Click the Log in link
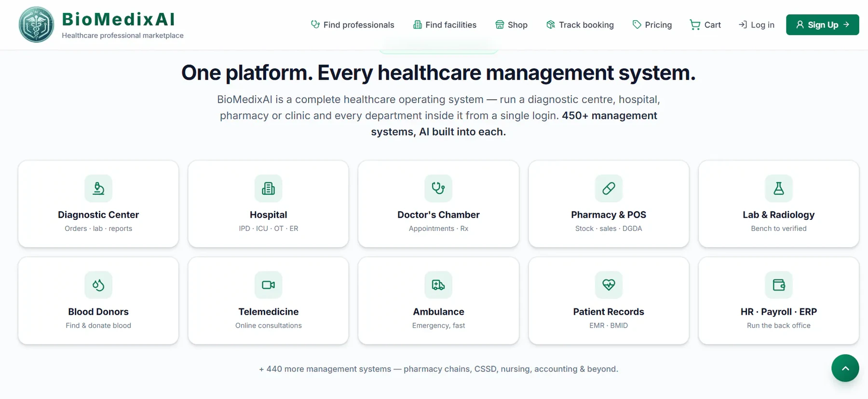The width and height of the screenshot is (868, 399). 756,25
